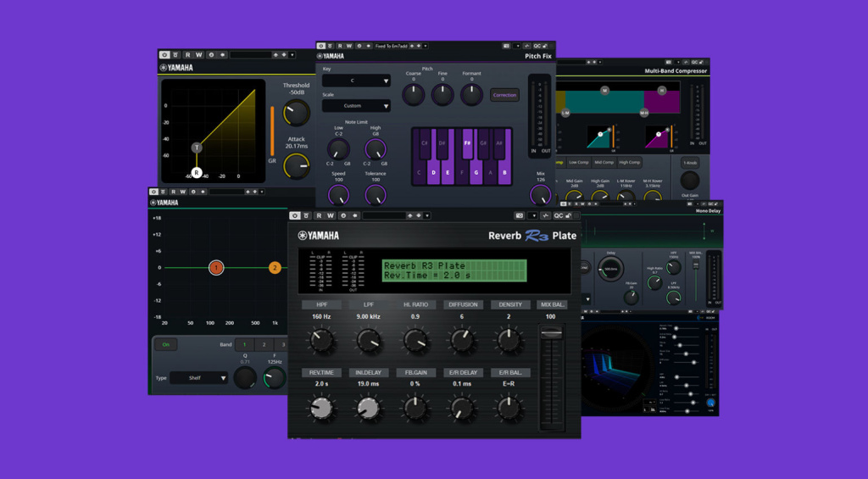Select the R handle on compressor curve
This screenshot has height=479, width=868.
(197, 173)
